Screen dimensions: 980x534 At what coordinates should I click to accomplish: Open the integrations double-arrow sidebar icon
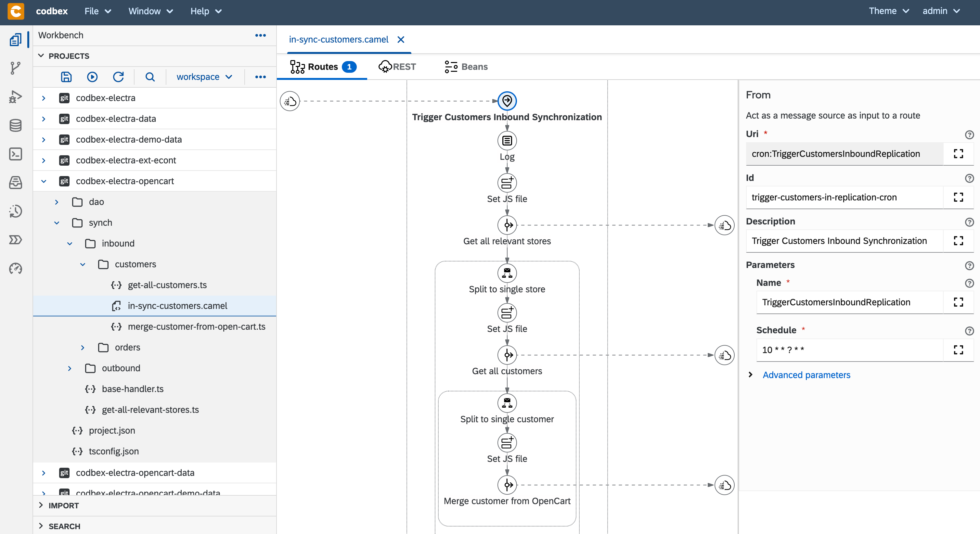point(16,240)
